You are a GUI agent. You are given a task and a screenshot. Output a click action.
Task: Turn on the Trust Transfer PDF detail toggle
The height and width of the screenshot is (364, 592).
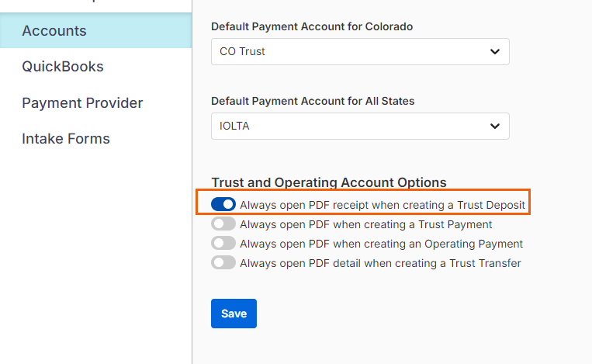[223, 263]
